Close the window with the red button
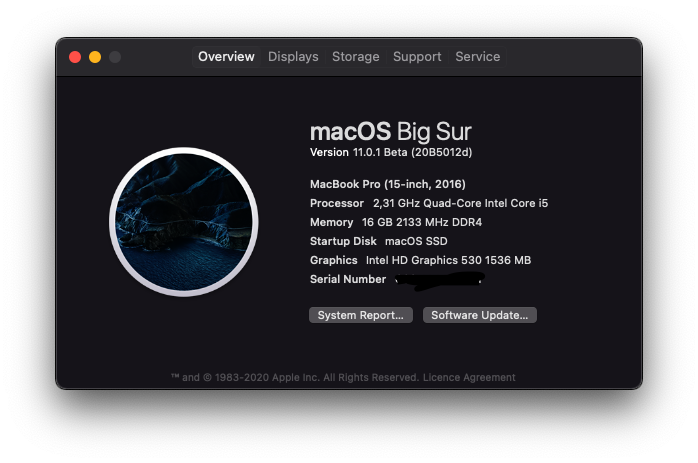This screenshot has height=463, width=698. click(x=75, y=57)
